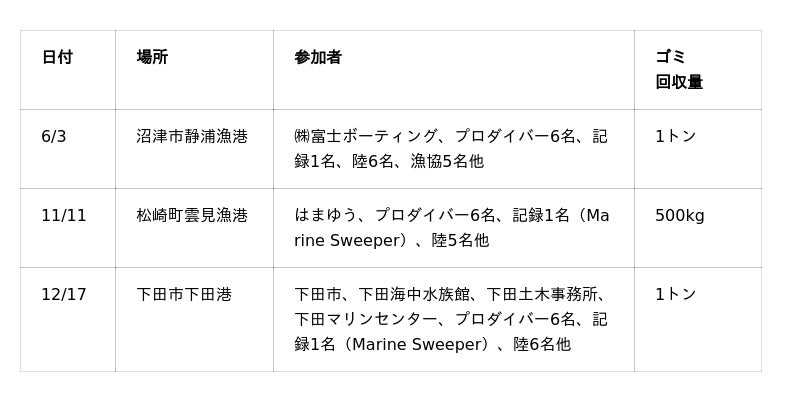
Task: Click the participants cell starting with はまゆう
Action: coord(451,228)
